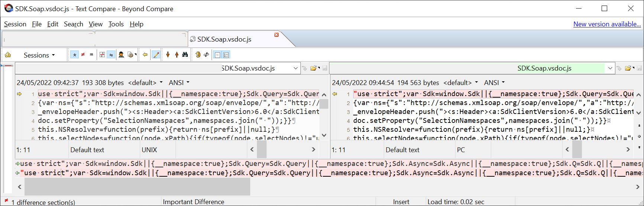The width and height of the screenshot is (644, 206).
Task: Toggle Show All asterisk filter
Action: click(75, 55)
